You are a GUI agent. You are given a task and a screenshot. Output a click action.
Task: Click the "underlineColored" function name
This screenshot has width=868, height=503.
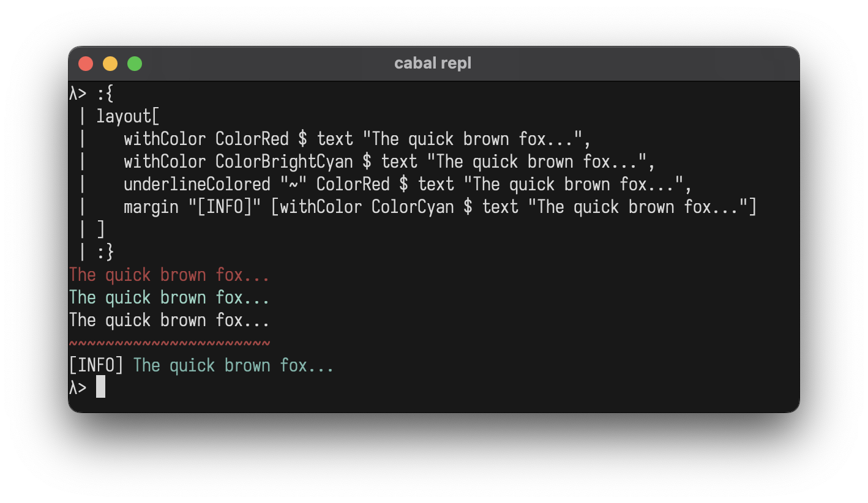coord(196,184)
